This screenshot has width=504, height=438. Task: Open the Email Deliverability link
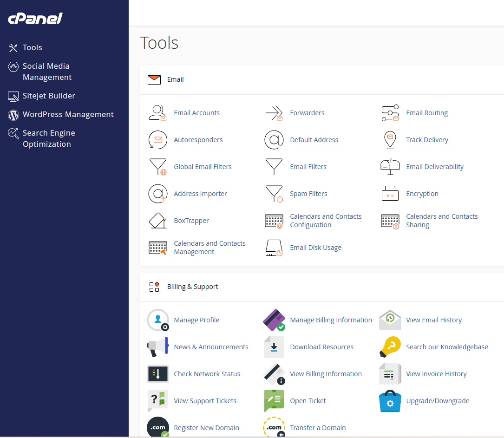pyautogui.click(x=435, y=167)
